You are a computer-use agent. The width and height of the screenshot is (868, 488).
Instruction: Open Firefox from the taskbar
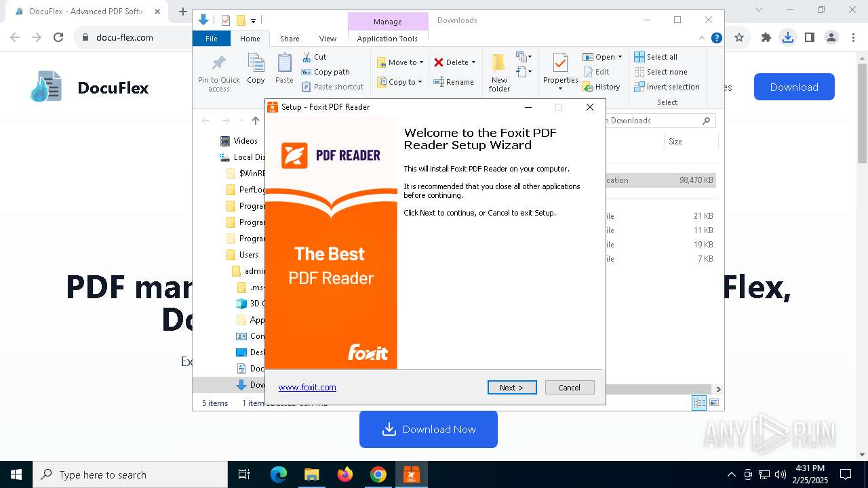[x=345, y=474]
